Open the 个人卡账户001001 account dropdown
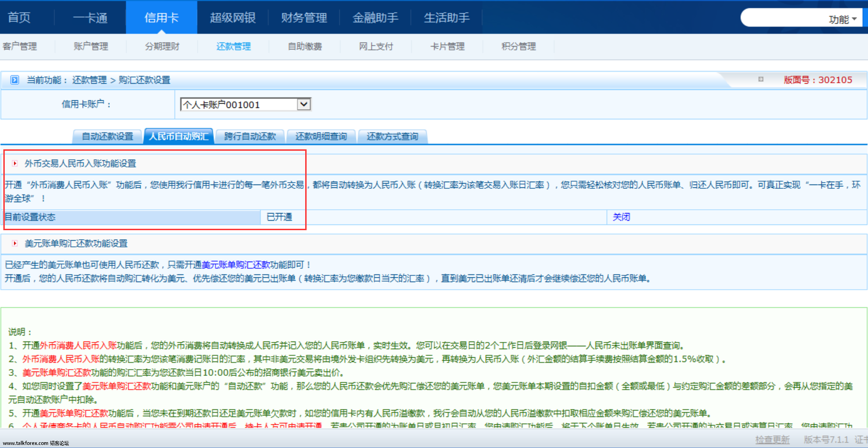Image resolution: width=868 pixels, height=448 pixels. tap(245, 105)
